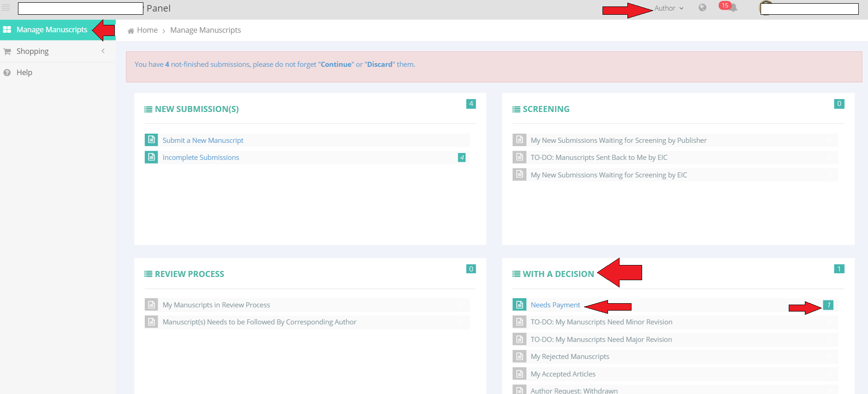
Task: Click the Needs Payment document icon
Action: tap(520, 305)
